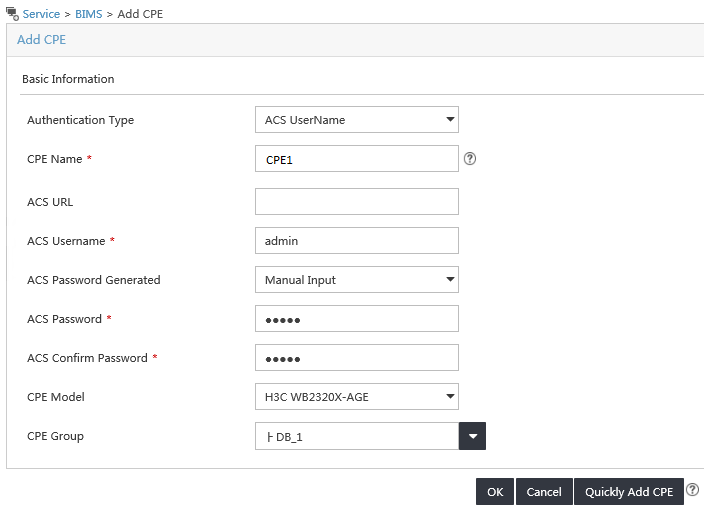This screenshot has height=512, width=704.
Task: Click the ACS Password field
Action: [x=356, y=318]
